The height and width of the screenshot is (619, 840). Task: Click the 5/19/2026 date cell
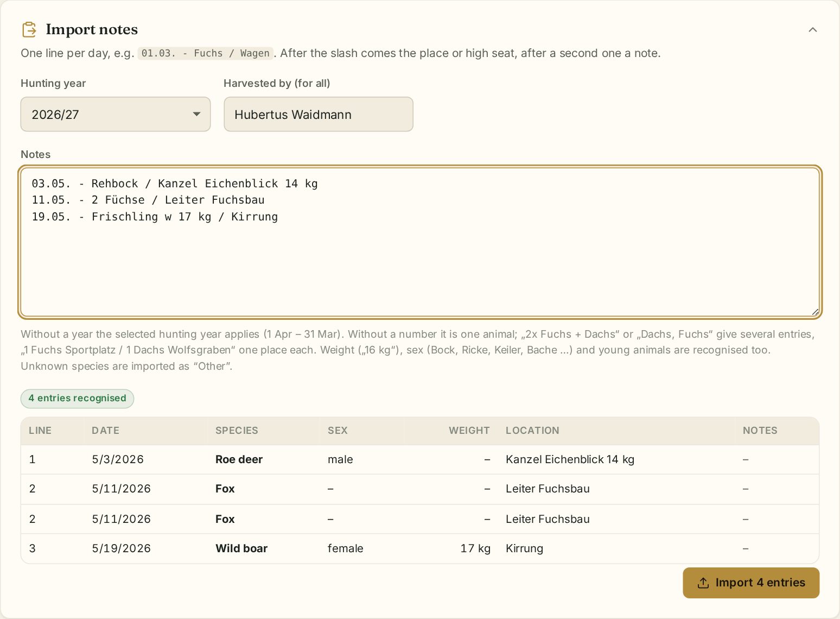point(121,548)
